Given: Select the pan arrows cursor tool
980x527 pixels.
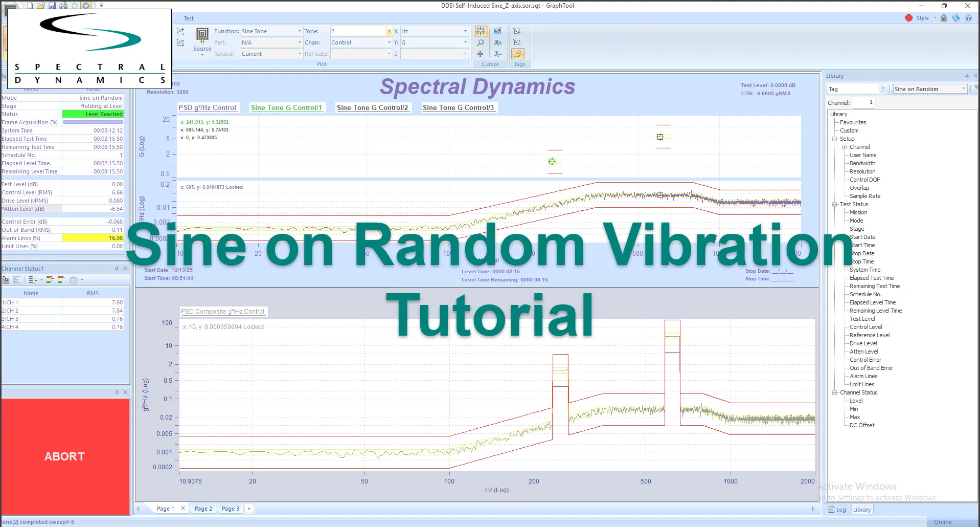Looking at the screenshot, I should coord(480,54).
